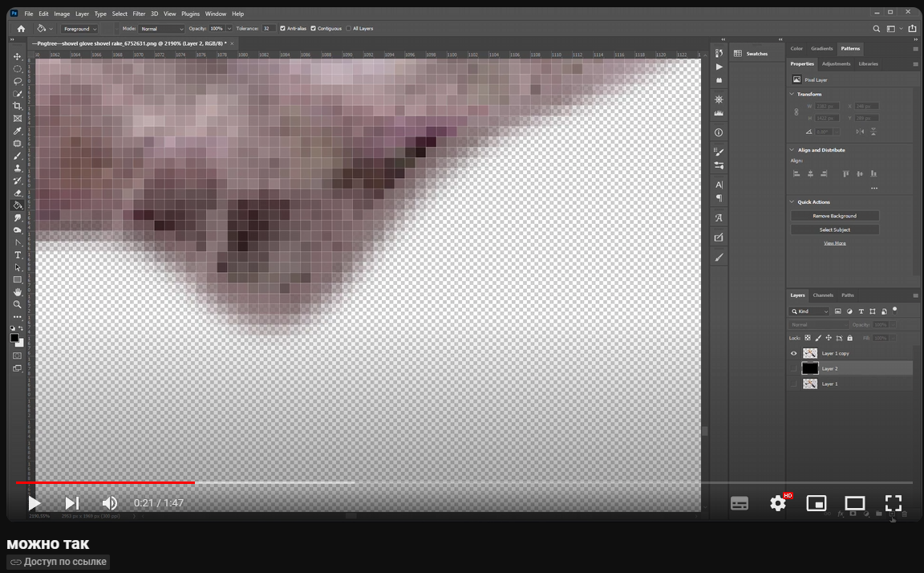Select the Smudge tool
The width and height of the screenshot is (924, 573).
pyautogui.click(x=18, y=217)
